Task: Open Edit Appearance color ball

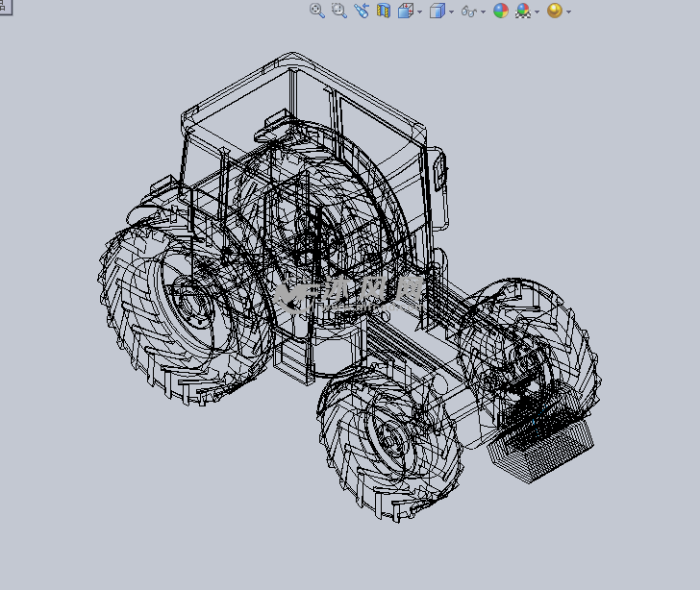Action: pyautogui.click(x=500, y=11)
